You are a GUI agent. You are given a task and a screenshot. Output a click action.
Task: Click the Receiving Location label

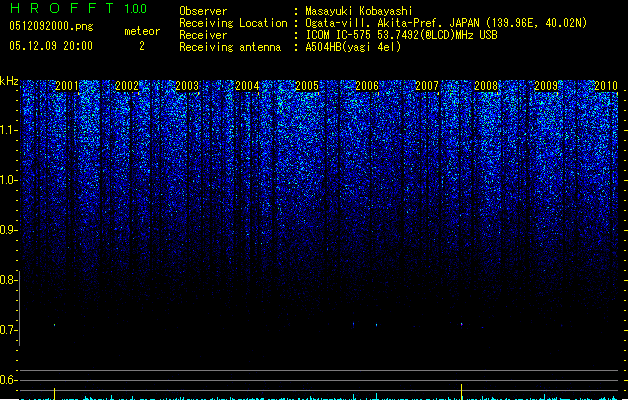233,23
